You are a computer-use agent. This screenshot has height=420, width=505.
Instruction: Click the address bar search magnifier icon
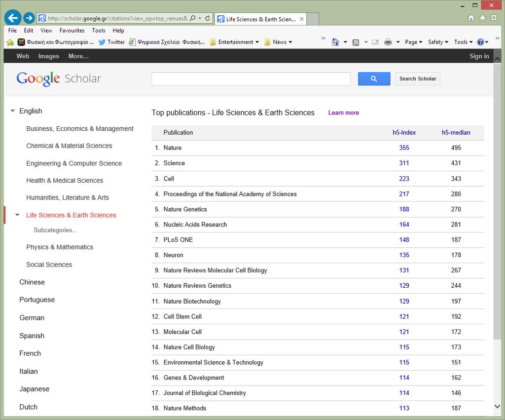coord(193,18)
